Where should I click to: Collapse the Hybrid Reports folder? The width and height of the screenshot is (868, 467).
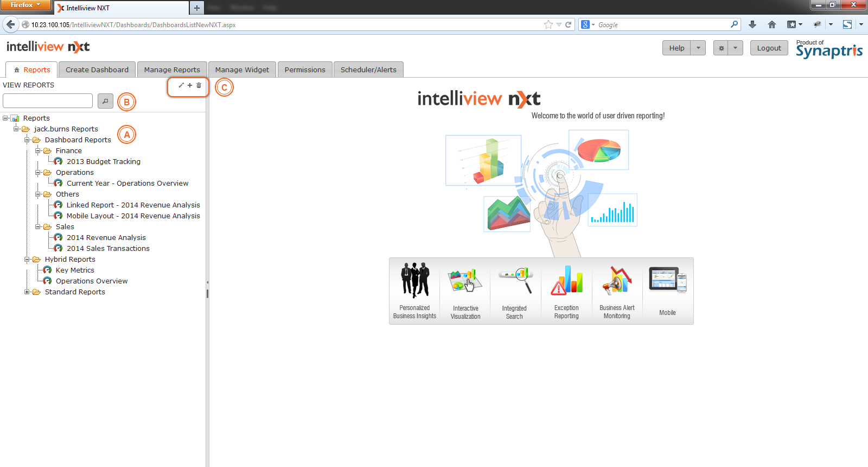coord(27,259)
